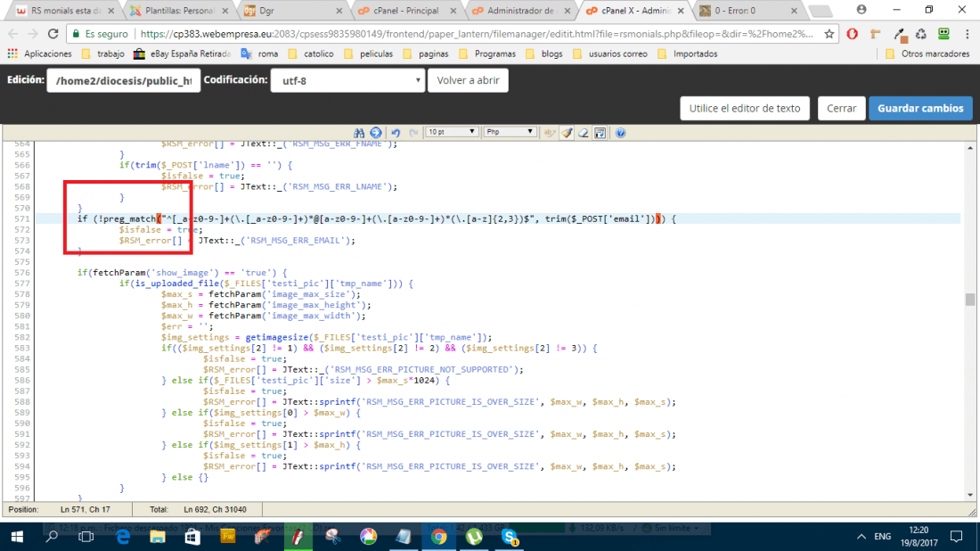Image resolution: width=980 pixels, height=551 pixels.
Task: Open the Aplicaciones bookmarks shortcut
Action: click(39, 53)
